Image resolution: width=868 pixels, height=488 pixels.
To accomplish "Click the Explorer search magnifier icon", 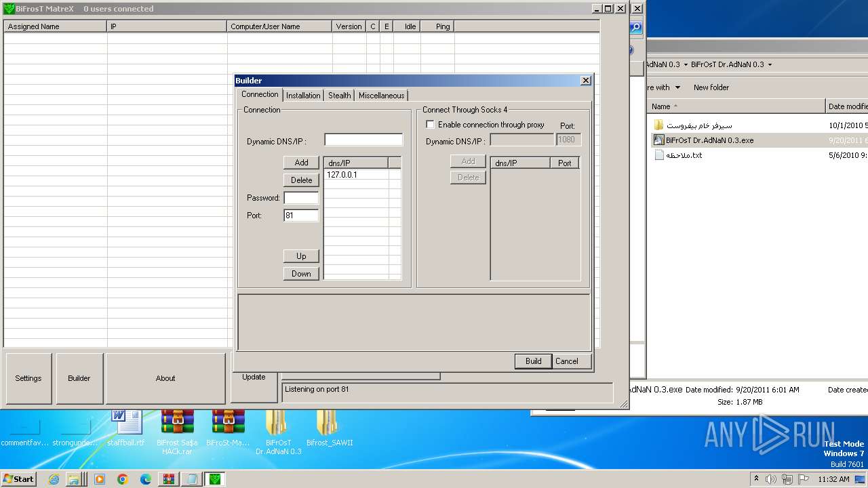I will (636, 28).
